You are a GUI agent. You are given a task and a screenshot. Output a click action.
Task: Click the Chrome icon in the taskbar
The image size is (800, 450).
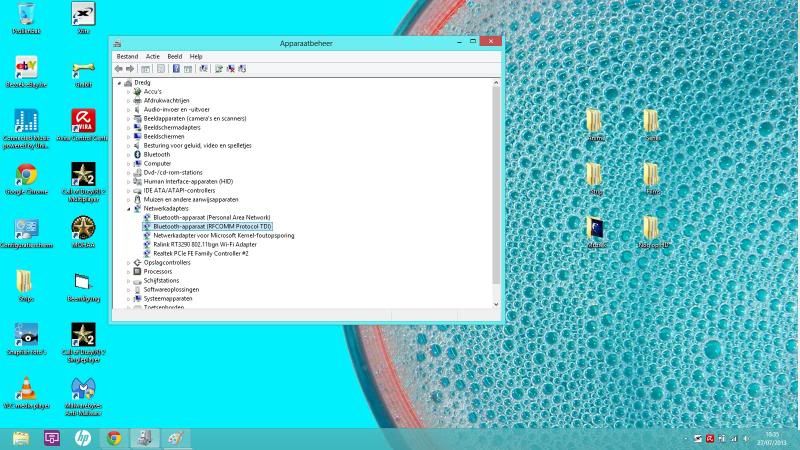pyautogui.click(x=114, y=438)
